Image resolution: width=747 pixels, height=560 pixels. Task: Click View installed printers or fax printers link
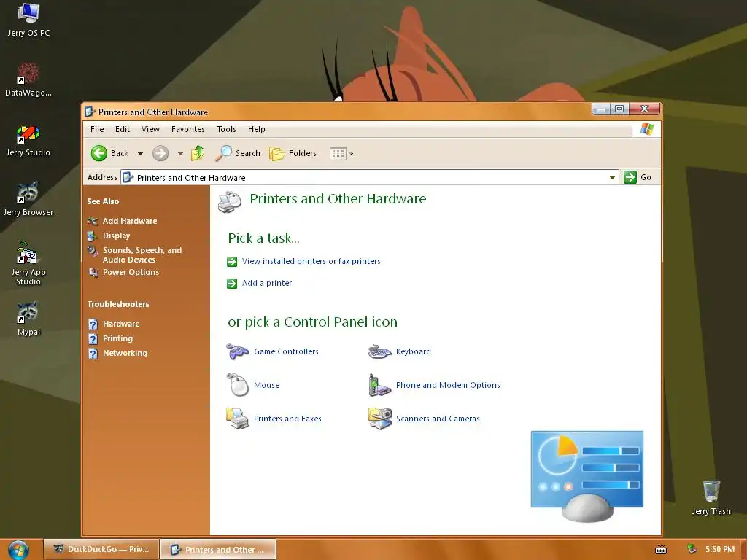311,262
